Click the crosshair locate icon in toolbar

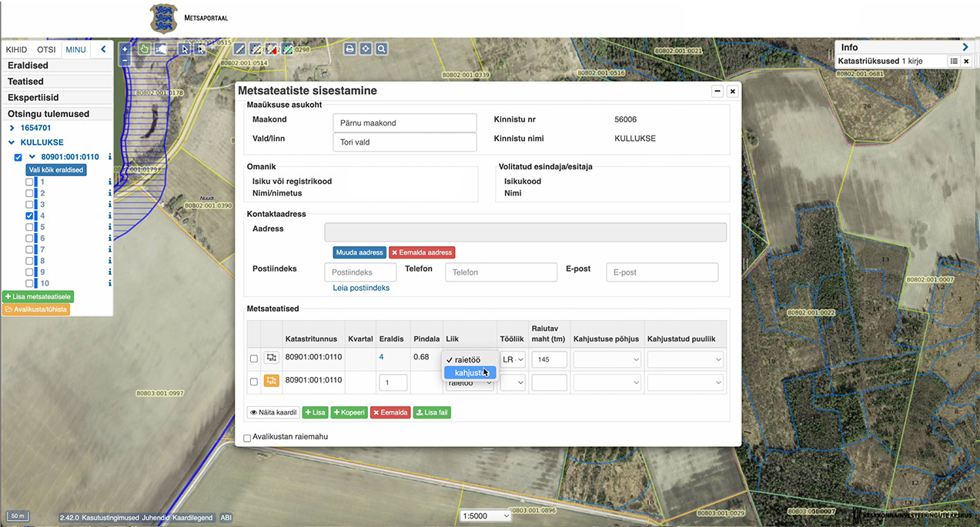pyautogui.click(x=366, y=48)
